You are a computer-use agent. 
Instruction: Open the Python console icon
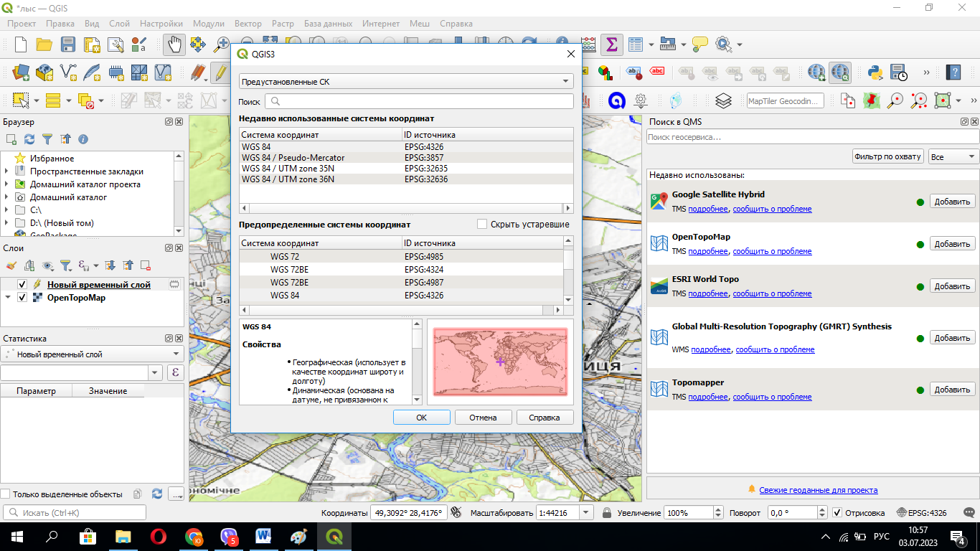(x=875, y=72)
